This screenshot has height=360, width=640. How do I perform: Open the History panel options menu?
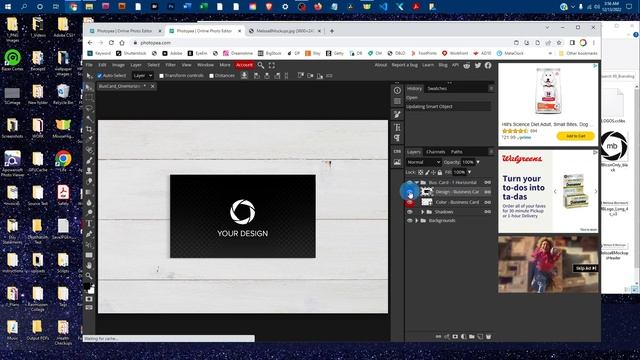point(491,88)
